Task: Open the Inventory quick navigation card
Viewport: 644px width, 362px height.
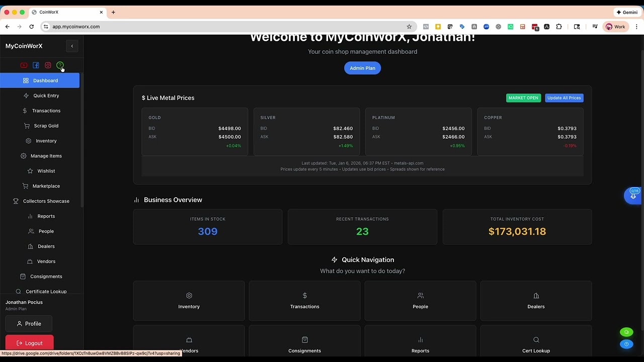Action: coord(189,301)
